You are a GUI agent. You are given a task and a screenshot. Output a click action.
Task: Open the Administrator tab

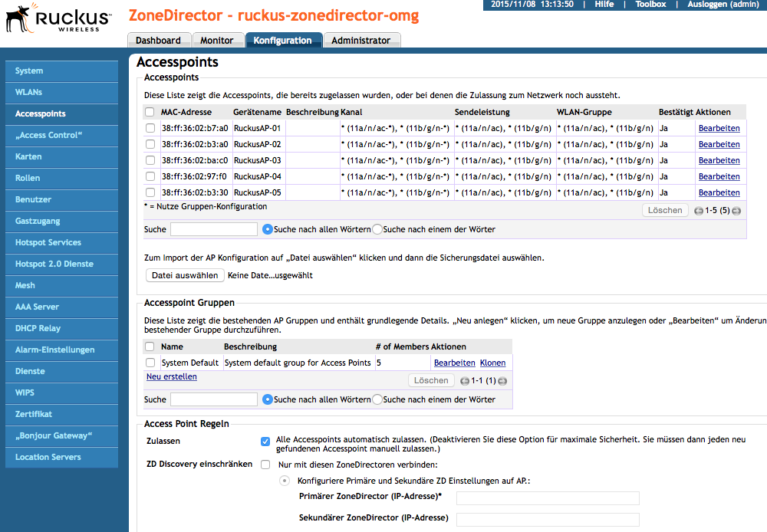point(360,41)
